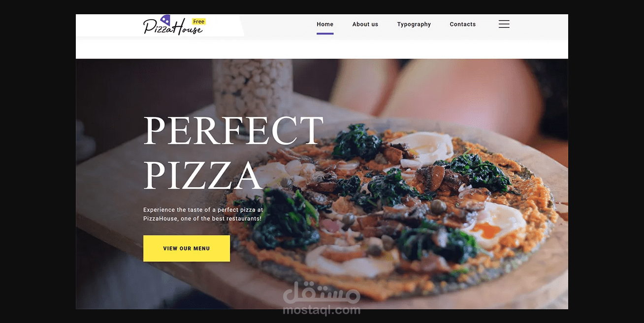Open the hamburger menu icon
The height and width of the screenshot is (323, 644).
(x=504, y=24)
